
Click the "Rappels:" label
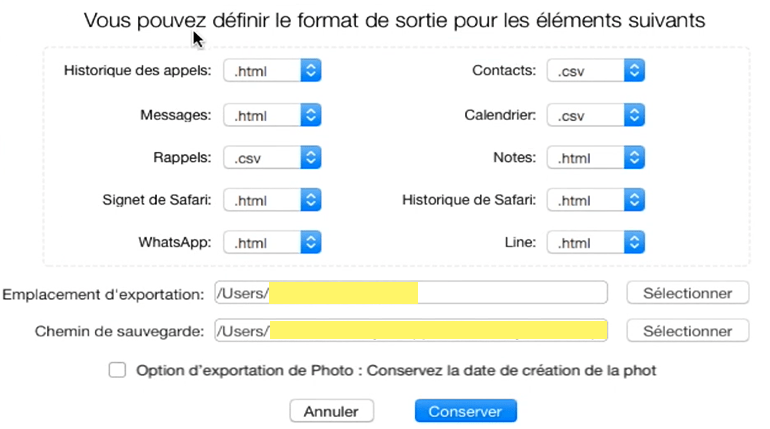[x=182, y=158]
